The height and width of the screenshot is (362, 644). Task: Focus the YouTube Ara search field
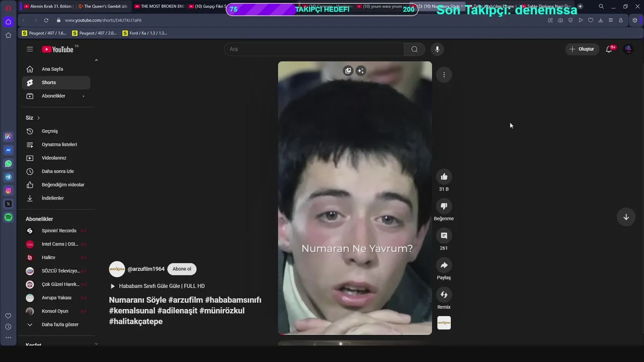pos(314,49)
